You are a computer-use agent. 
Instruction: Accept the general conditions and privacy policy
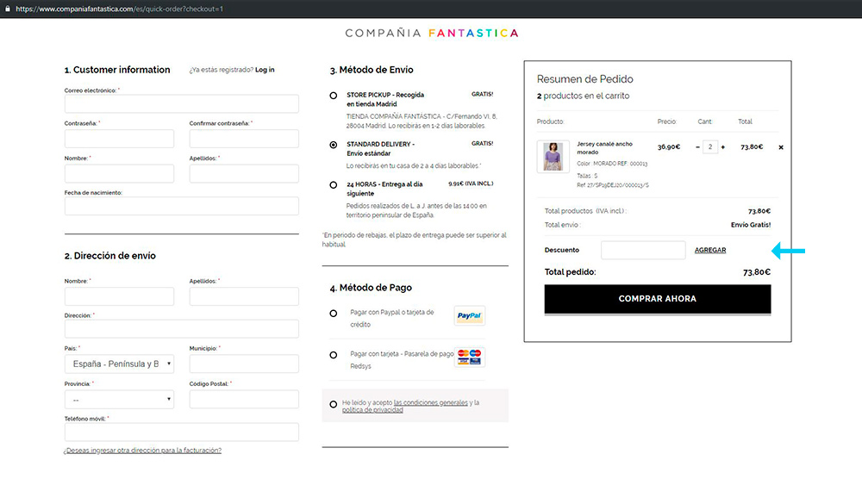(x=333, y=404)
